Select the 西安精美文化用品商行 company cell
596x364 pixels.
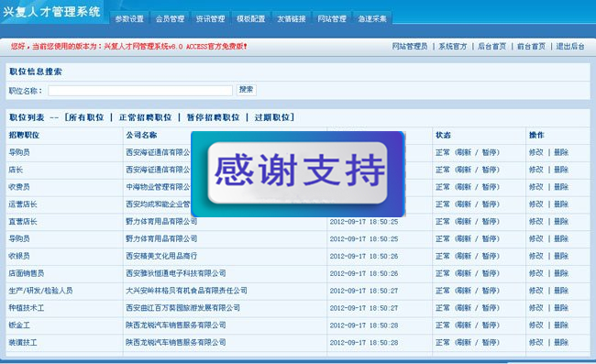tap(161, 256)
